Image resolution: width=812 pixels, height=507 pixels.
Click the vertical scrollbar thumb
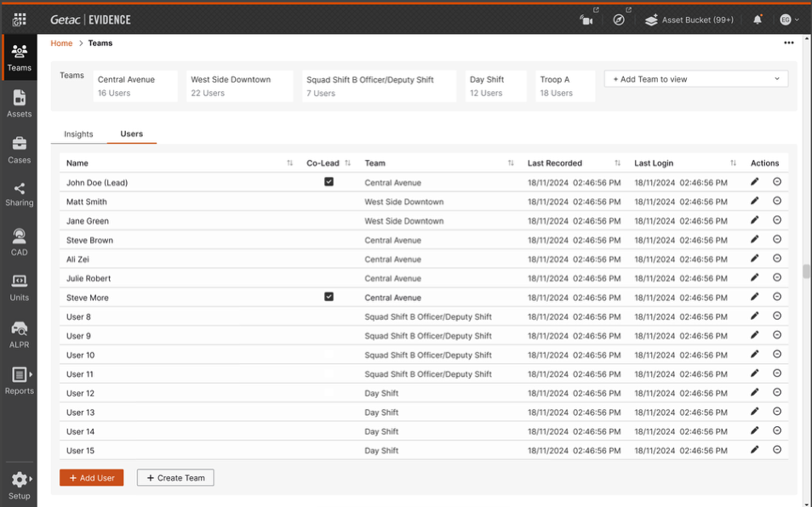[x=806, y=271]
